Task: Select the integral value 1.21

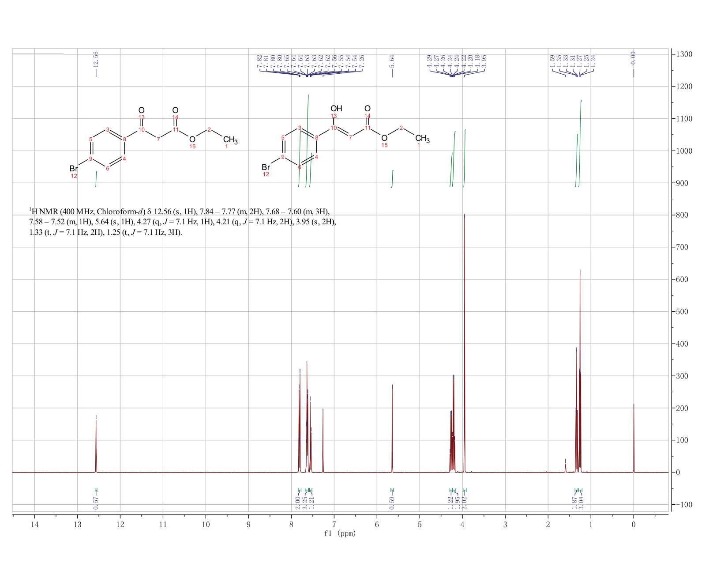Action: [x=311, y=503]
